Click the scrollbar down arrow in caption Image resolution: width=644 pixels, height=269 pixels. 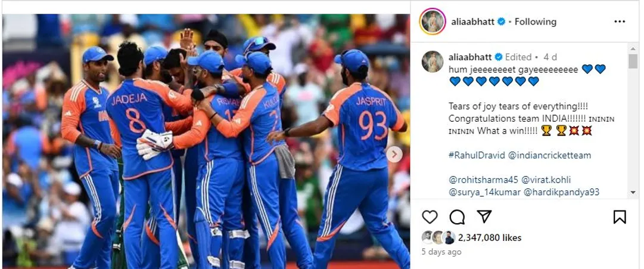[633, 193]
